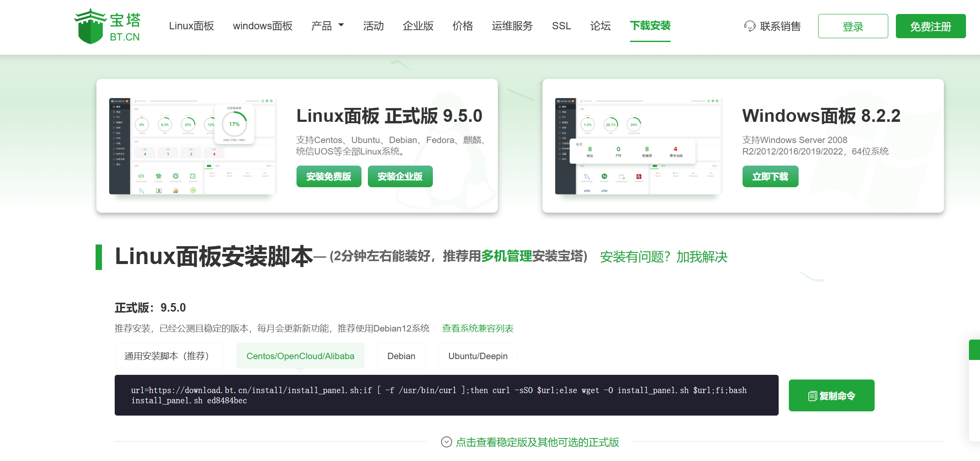The height and width of the screenshot is (461, 980).
Task: Click the 安装企业版 button
Action: pos(400,177)
